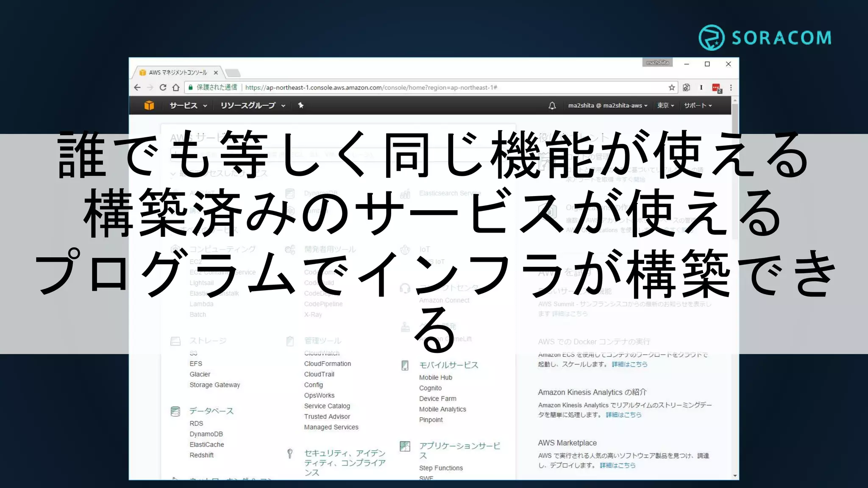Open the Chrome three-dot menu

coord(731,88)
